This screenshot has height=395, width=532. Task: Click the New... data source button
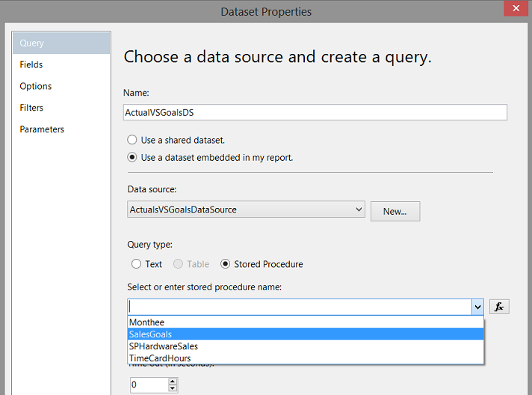pyautogui.click(x=395, y=211)
